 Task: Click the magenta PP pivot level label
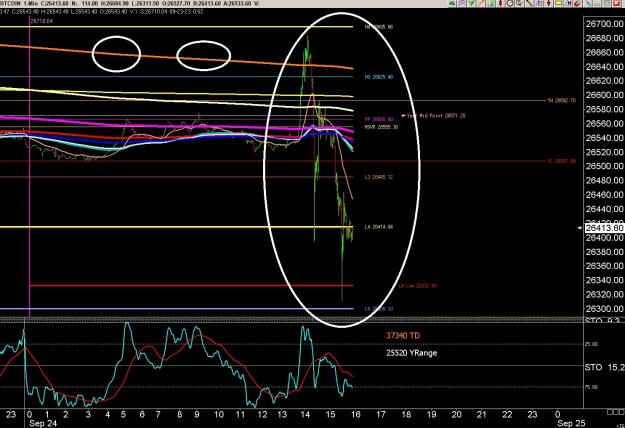[379, 119]
